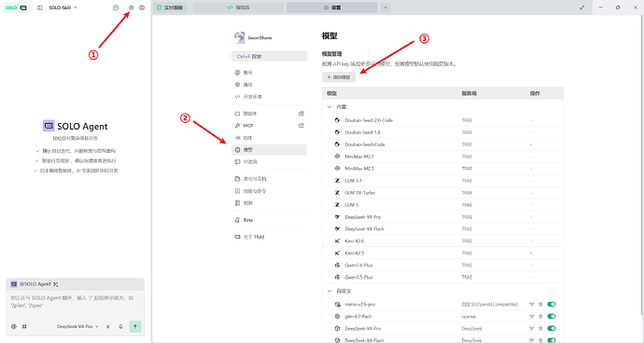Click the # context icon in the chat toolbar

pyautogui.click(x=24, y=326)
